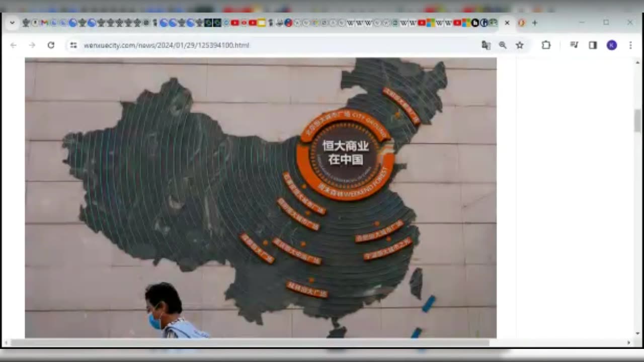Click the vertical scrollbar thumb

point(638,121)
